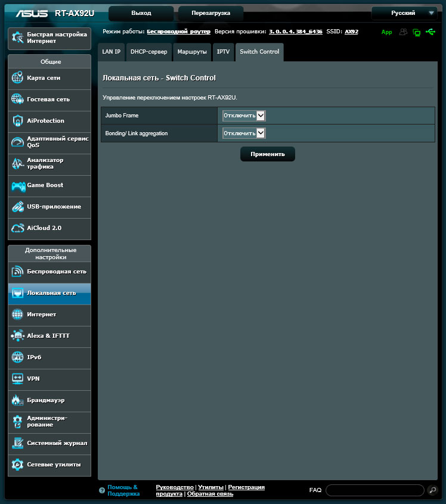Open the Регистрация продукта link

pyautogui.click(x=210, y=490)
